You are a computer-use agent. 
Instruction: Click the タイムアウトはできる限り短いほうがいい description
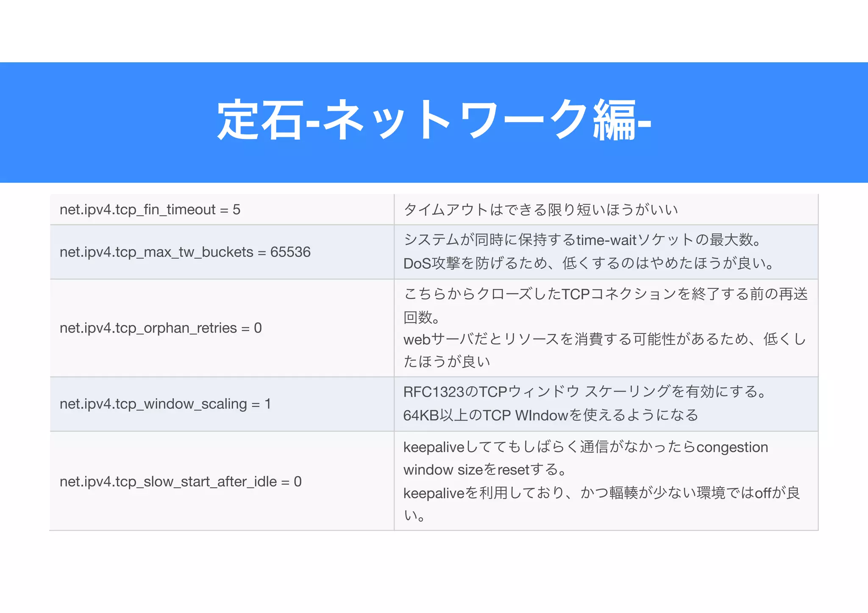pos(541,209)
